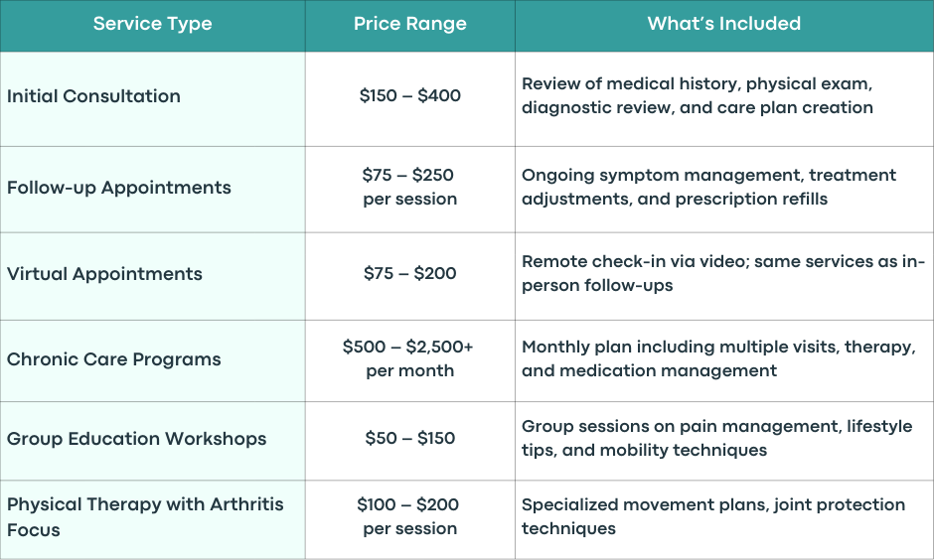
Task: Click the $150 – $400 price cell
Action: point(409,95)
